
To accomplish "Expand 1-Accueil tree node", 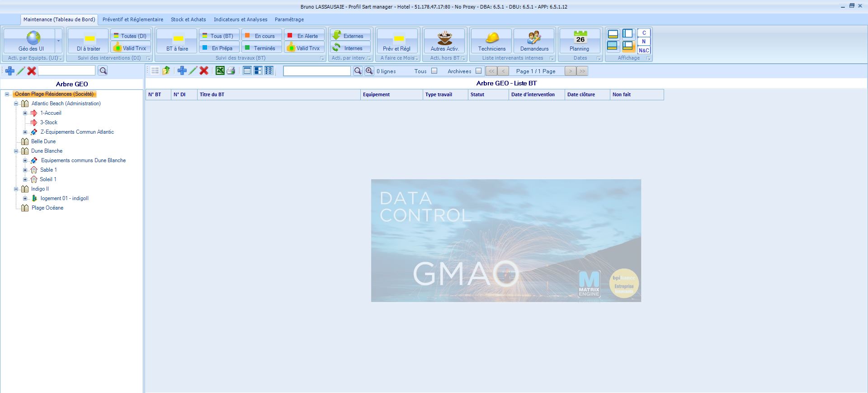I will (25, 113).
